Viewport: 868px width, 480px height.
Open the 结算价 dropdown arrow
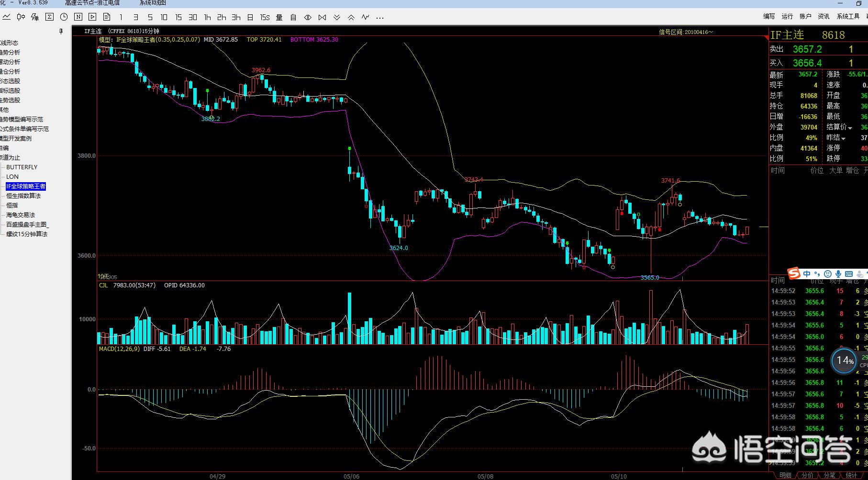pos(850,128)
